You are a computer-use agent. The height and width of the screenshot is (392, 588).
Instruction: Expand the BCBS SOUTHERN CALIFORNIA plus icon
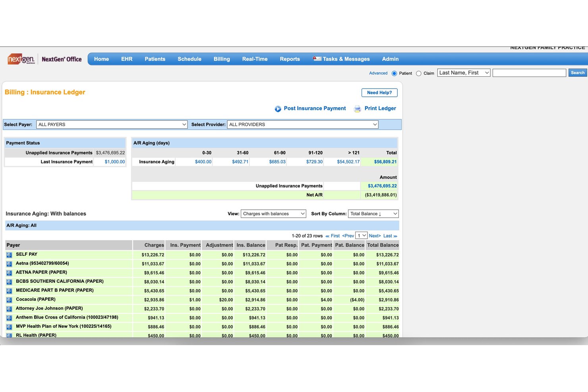(9, 282)
